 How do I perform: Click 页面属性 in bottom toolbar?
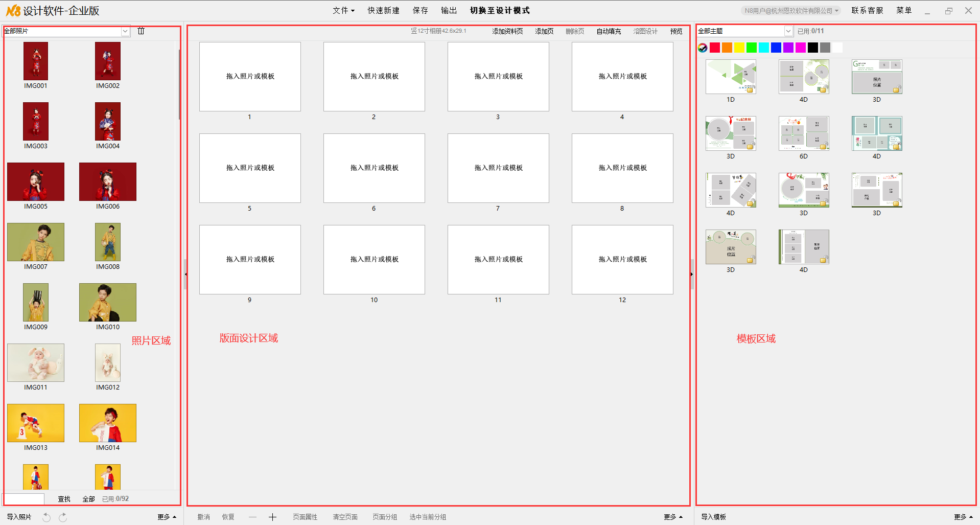coord(305,517)
